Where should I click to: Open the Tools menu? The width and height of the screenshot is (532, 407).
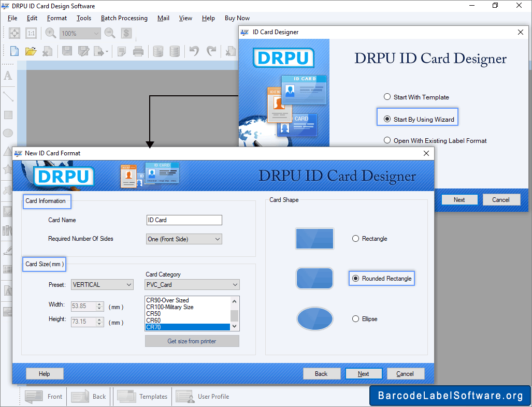tap(84, 18)
